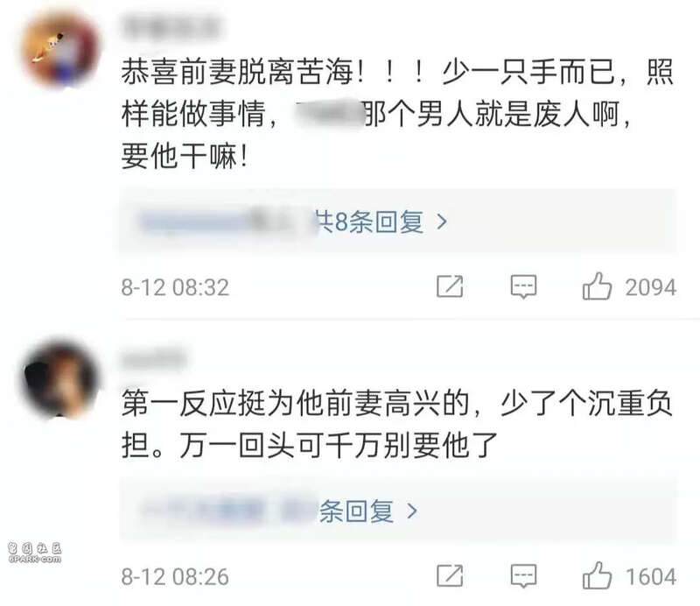Click the 8-12 08:32 timestamp
Viewport: 700px width, 606px height.
[175, 287]
